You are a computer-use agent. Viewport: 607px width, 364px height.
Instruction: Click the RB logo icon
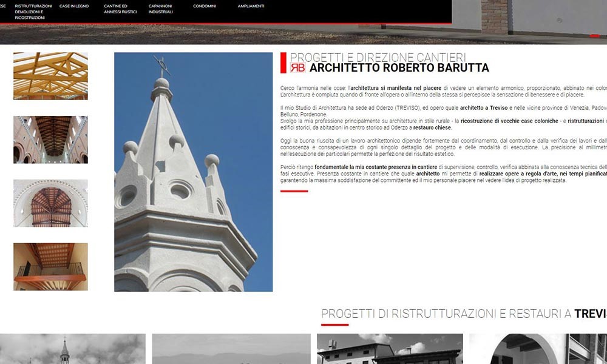297,68
